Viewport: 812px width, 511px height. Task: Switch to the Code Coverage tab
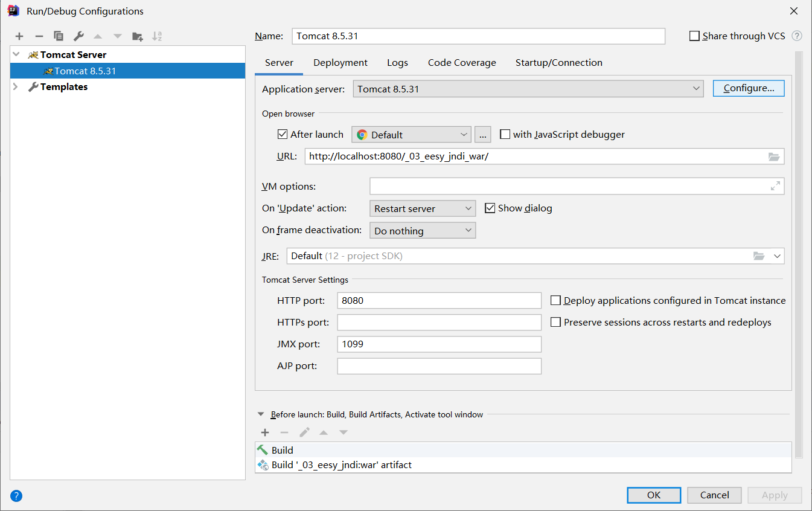coord(462,63)
